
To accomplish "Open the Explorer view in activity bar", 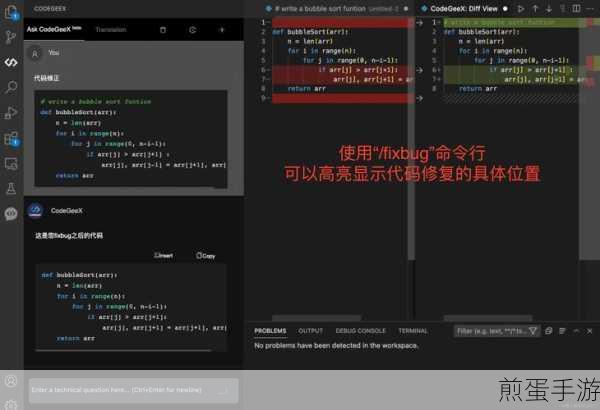I will click(11, 13).
